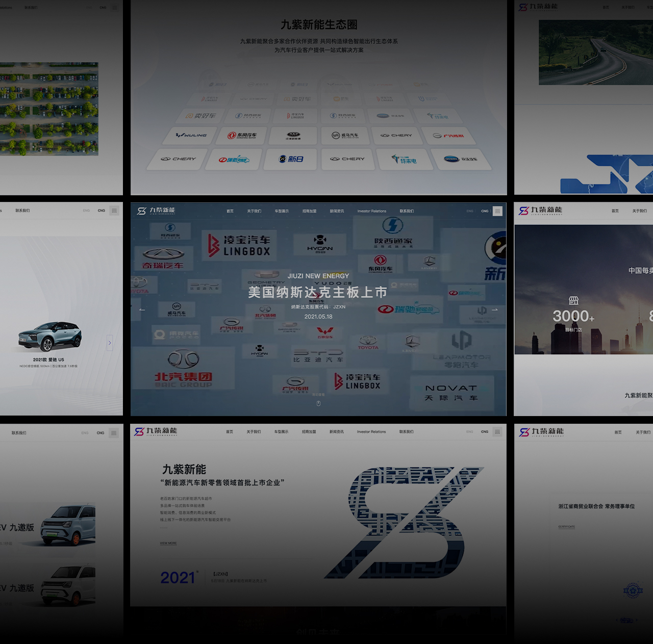Click the 九紫新能生态圈 heading
The height and width of the screenshot is (644, 653).
pyautogui.click(x=319, y=24)
